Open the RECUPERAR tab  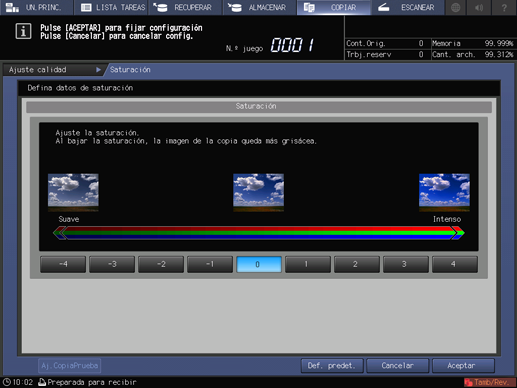click(x=185, y=7)
